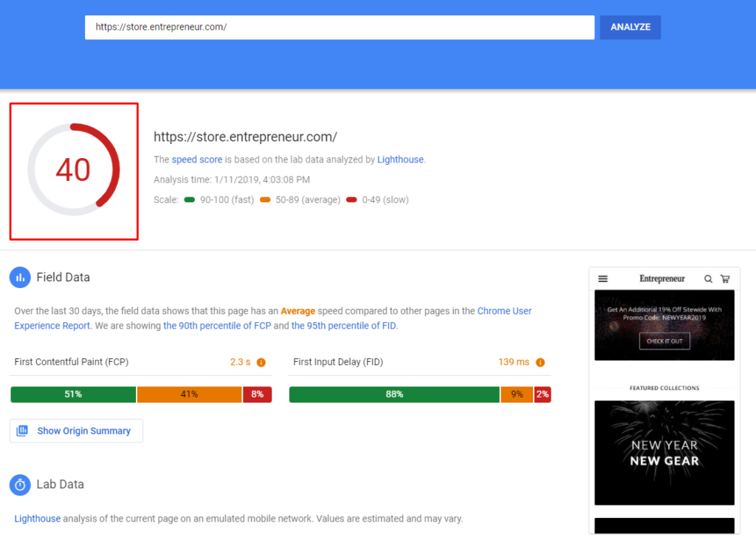
Task: Click the Field Data bar chart icon
Action: 20,277
